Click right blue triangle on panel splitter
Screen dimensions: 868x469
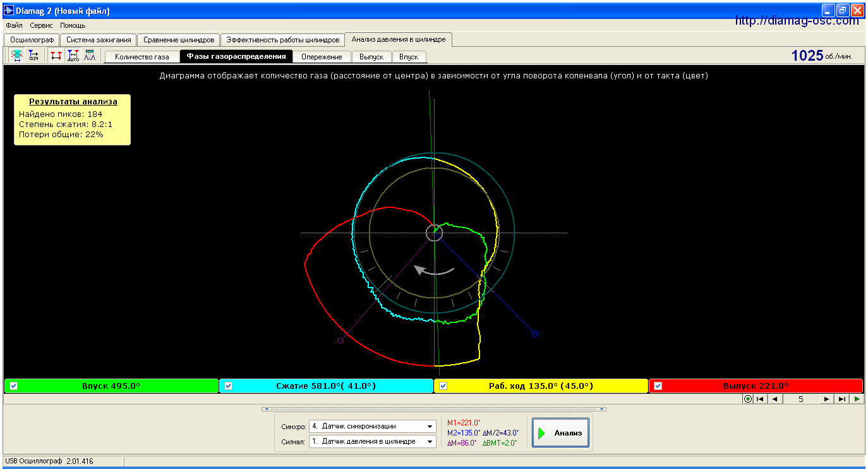click(x=602, y=410)
